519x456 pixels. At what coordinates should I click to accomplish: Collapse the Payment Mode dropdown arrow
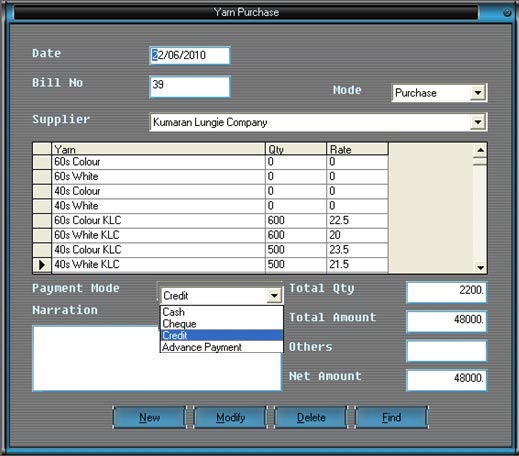point(274,296)
